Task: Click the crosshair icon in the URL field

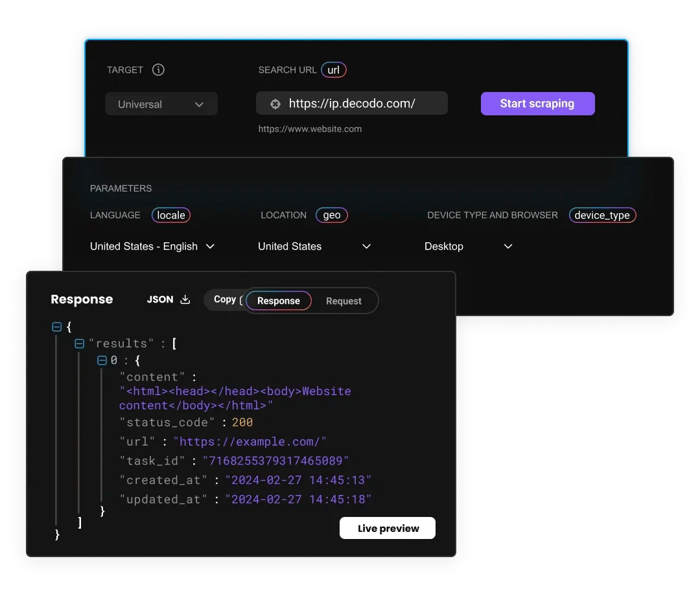Action: 275,104
